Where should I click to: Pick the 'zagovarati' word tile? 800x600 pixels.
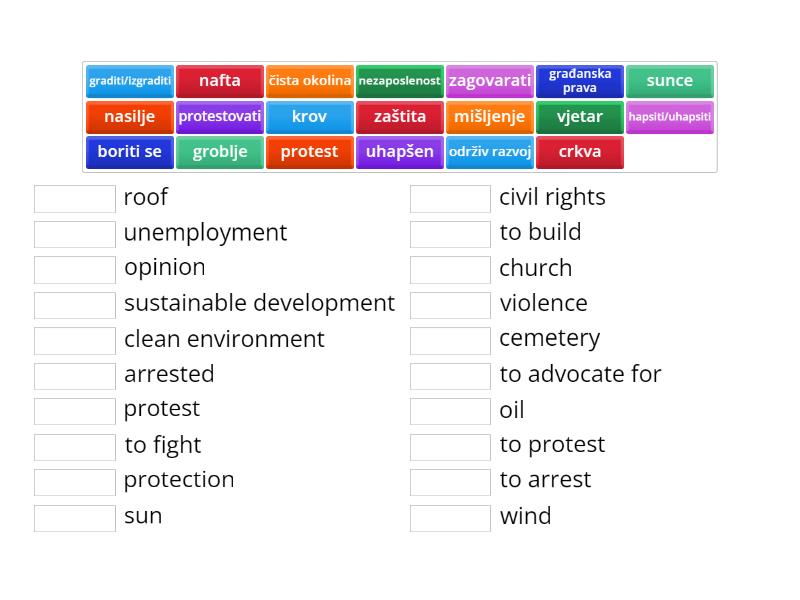coord(490,81)
